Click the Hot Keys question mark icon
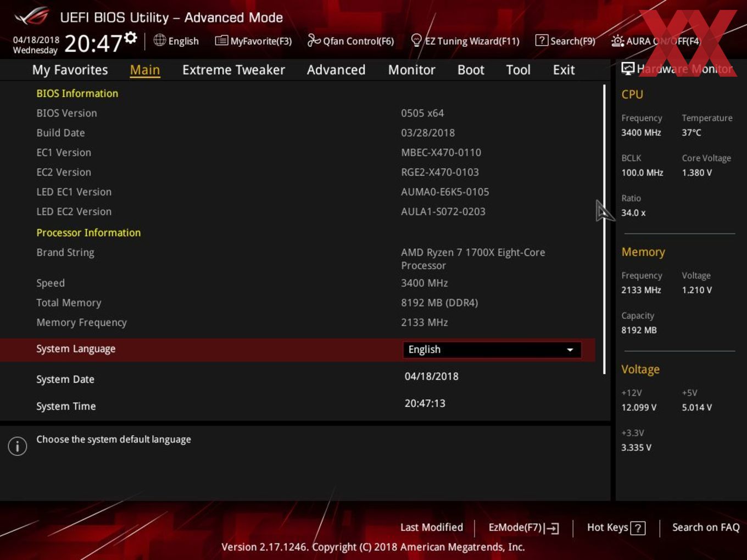 click(x=638, y=528)
